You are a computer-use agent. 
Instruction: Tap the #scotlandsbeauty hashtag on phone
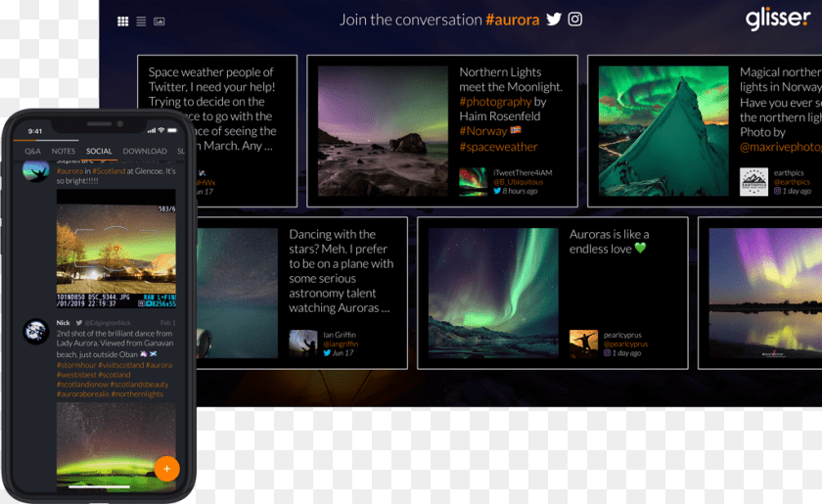[x=139, y=385]
